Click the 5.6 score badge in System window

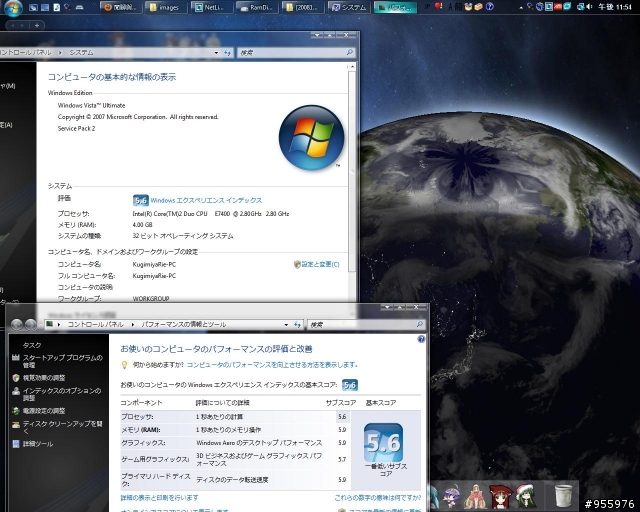pyautogui.click(x=140, y=200)
